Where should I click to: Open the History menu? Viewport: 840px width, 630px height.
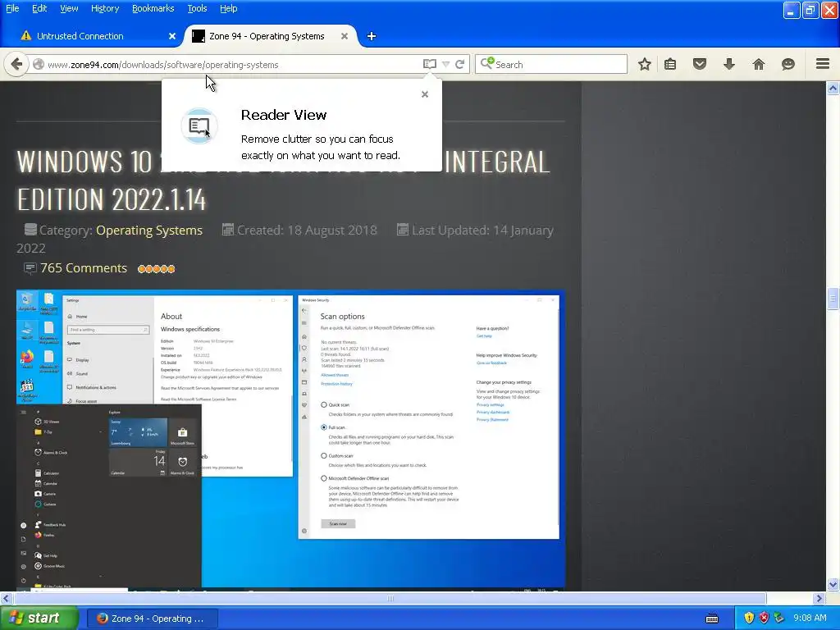click(x=105, y=8)
